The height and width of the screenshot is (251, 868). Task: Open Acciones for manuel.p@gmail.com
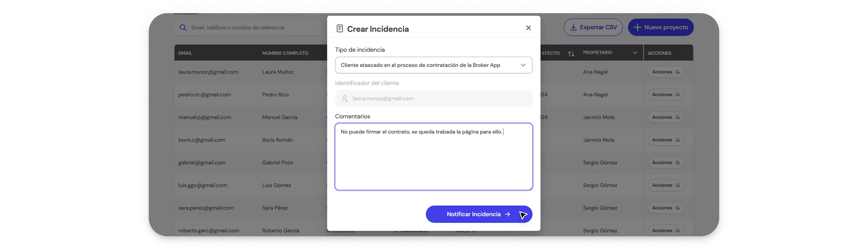[666, 117]
